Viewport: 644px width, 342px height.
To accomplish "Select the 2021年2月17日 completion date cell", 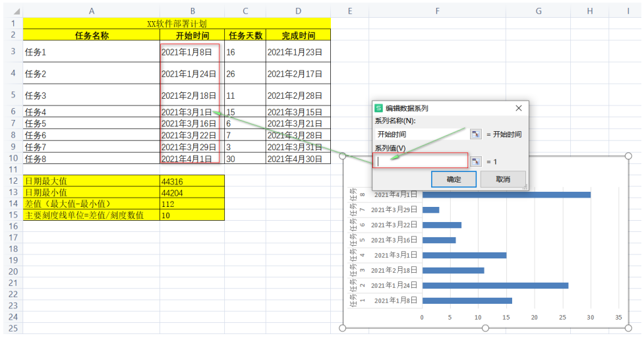I will click(298, 74).
